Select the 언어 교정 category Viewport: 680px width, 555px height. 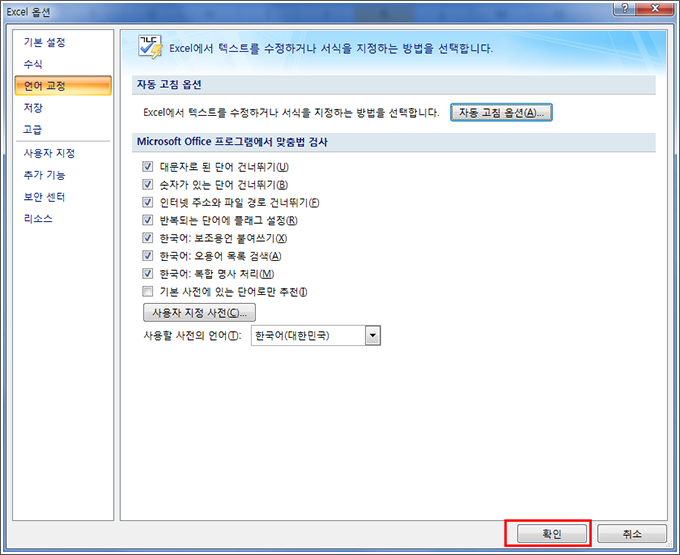click(x=63, y=85)
